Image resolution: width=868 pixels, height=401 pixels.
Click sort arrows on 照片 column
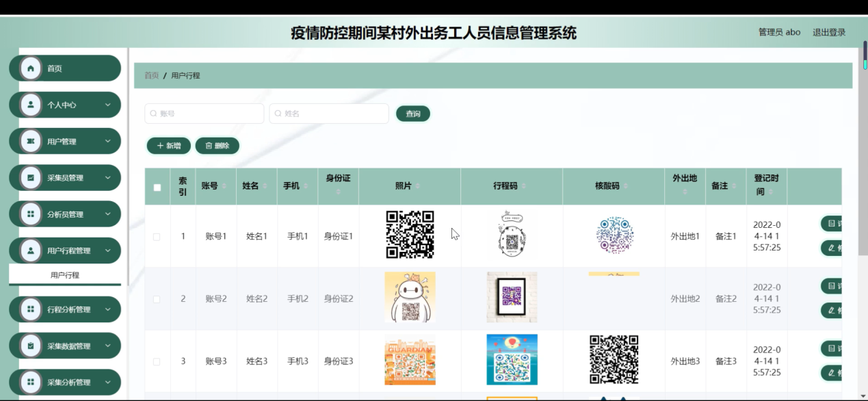pyautogui.click(x=418, y=186)
